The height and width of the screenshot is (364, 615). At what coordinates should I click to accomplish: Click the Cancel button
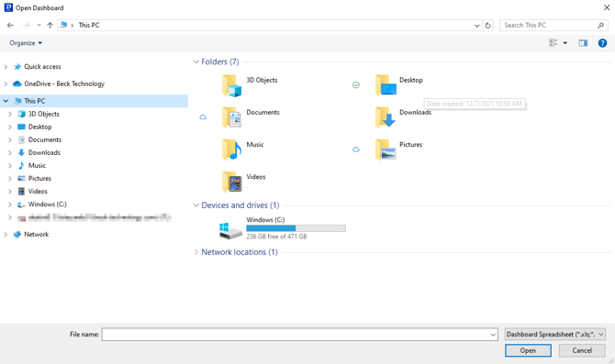(x=582, y=350)
